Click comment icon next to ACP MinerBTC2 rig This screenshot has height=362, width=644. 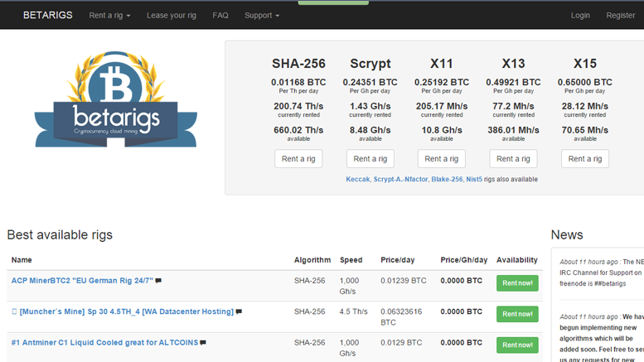pos(158,281)
